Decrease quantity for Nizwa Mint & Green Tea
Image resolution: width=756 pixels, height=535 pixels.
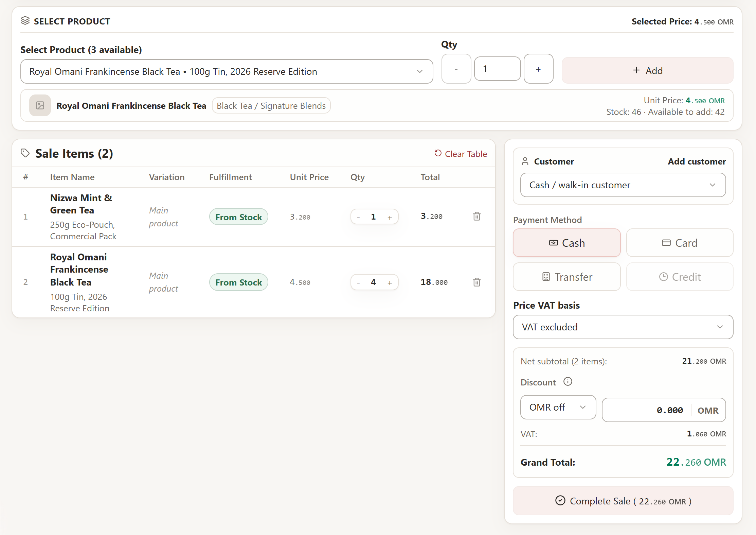(x=358, y=217)
